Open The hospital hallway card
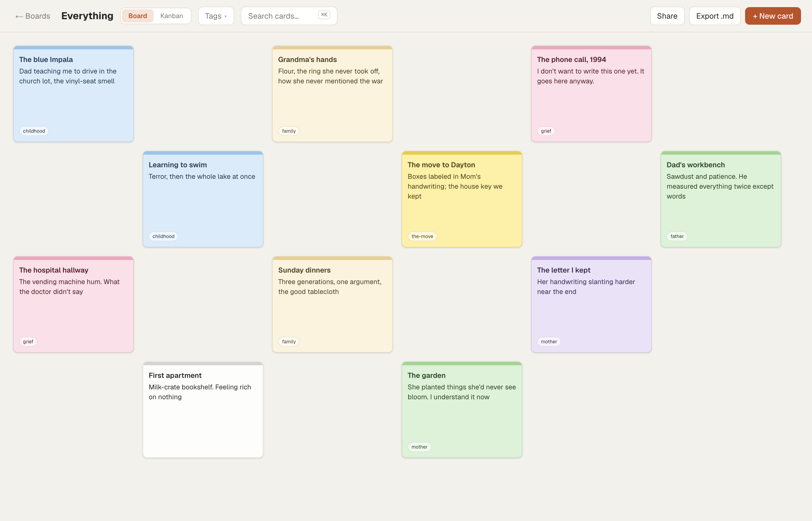The width and height of the screenshot is (812, 521). [74, 304]
